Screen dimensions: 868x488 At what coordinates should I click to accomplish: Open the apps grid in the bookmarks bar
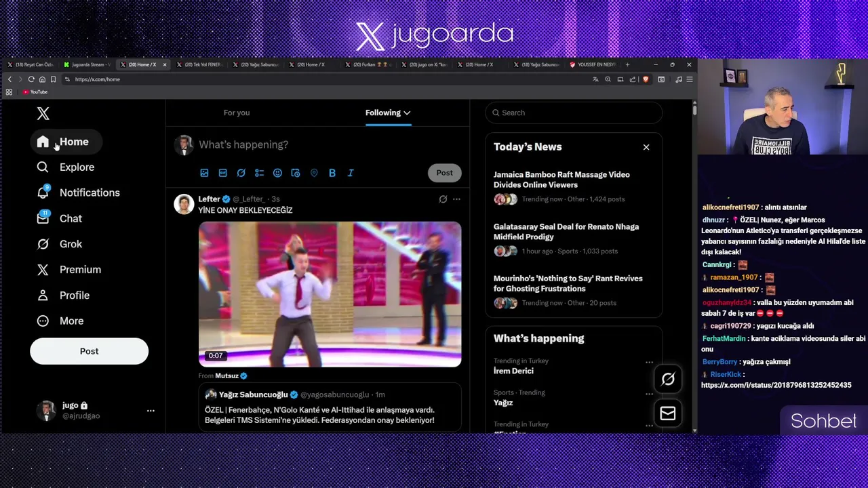click(9, 92)
